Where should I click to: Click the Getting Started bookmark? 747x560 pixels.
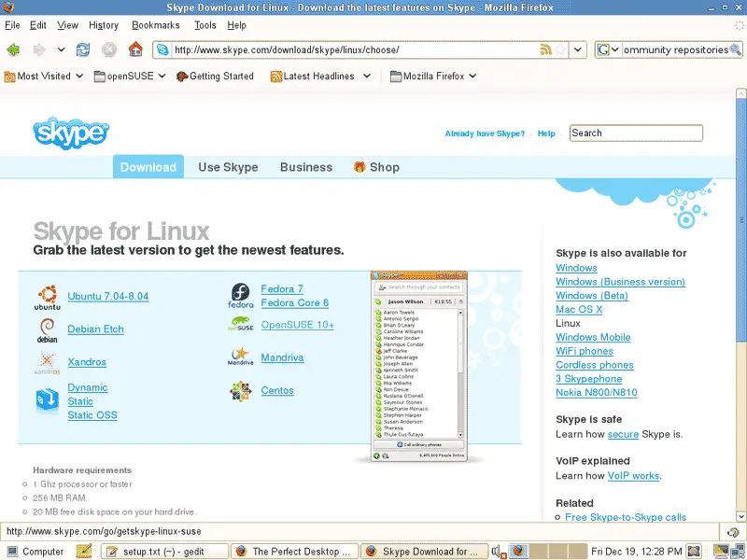215,77
